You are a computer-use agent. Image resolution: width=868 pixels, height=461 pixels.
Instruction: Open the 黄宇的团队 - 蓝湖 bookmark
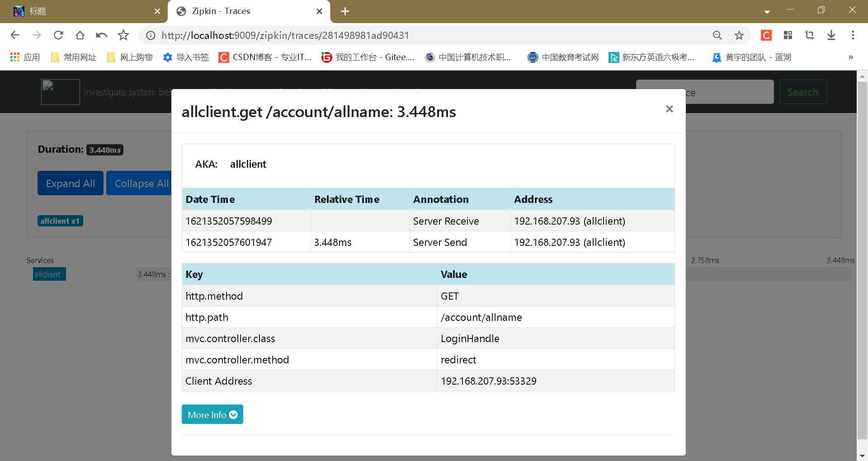tap(751, 57)
